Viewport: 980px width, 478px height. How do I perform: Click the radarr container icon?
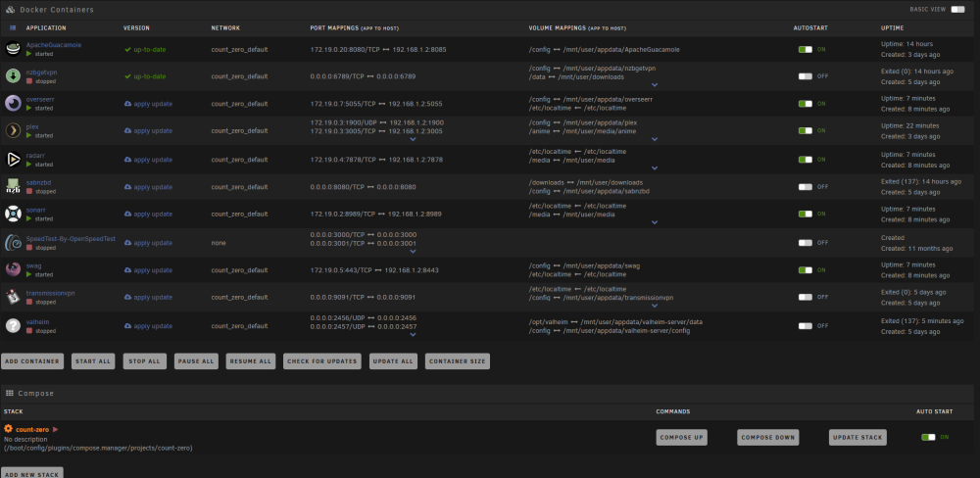coord(13,160)
